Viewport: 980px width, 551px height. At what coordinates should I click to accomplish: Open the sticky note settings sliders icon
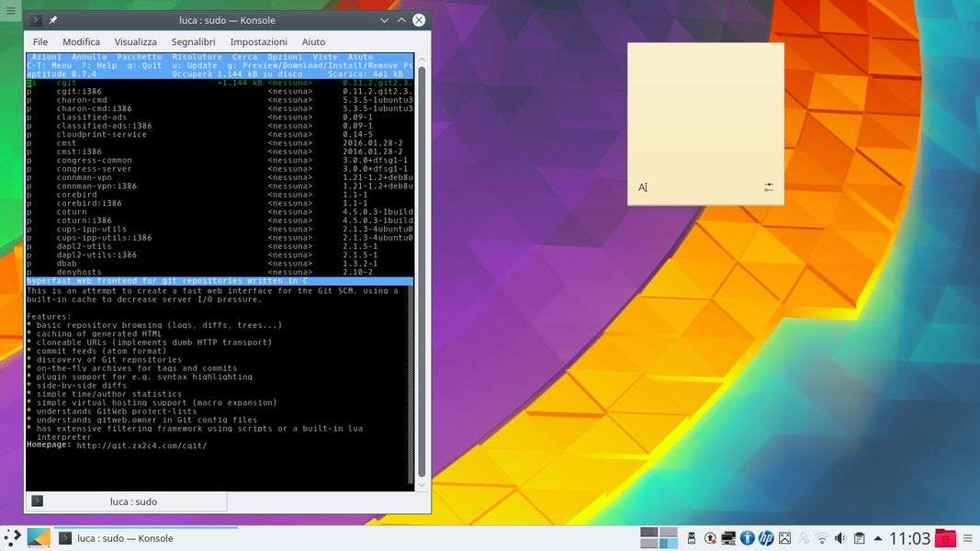(x=769, y=187)
